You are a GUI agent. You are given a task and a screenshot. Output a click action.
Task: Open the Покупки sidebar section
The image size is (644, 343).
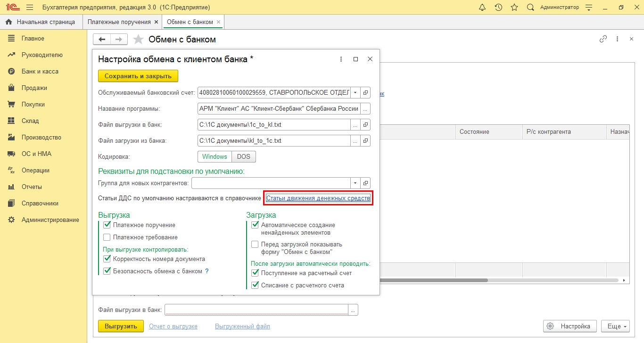point(43,104)
